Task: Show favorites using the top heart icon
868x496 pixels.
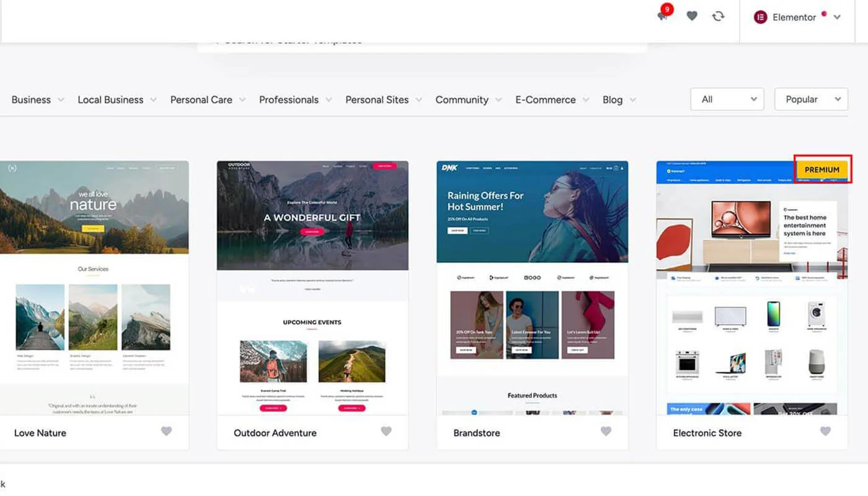Action: click(692, 16)
